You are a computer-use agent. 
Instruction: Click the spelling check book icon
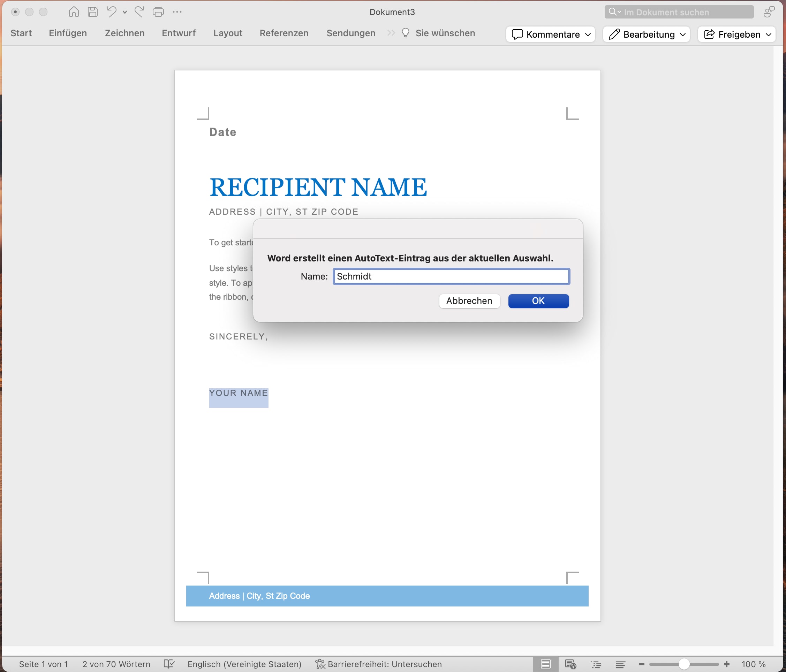169,664
